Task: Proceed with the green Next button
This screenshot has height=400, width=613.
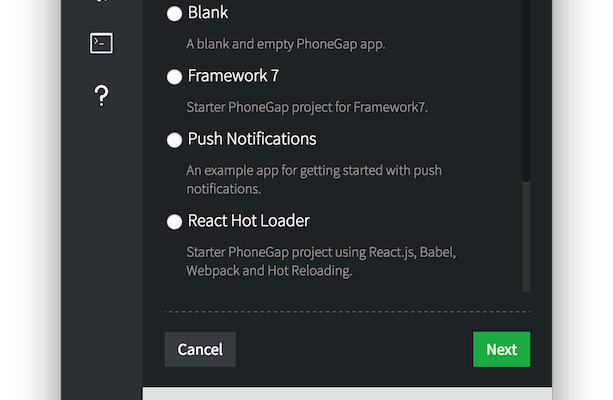Action: [x=502, y=350]
